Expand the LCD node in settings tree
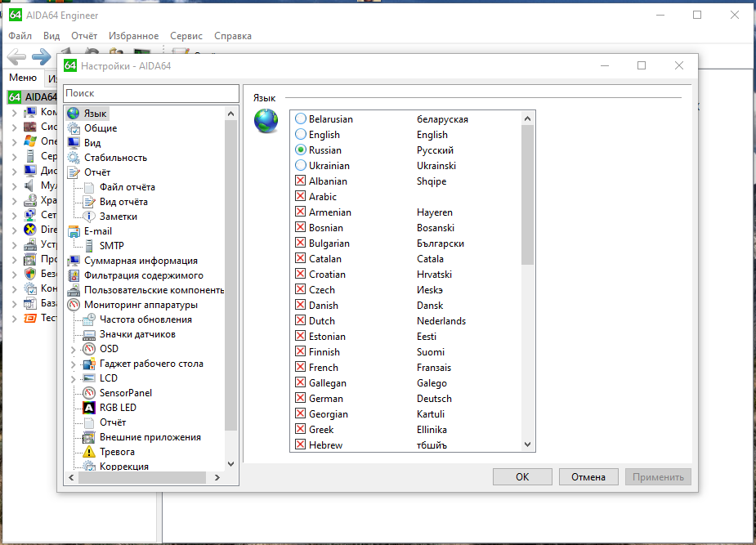Screen dimensions: 756x545 pos(74,379)
